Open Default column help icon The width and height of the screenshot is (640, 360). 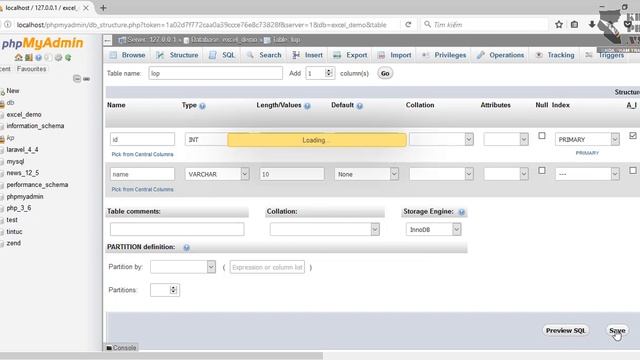coord(360,106)
